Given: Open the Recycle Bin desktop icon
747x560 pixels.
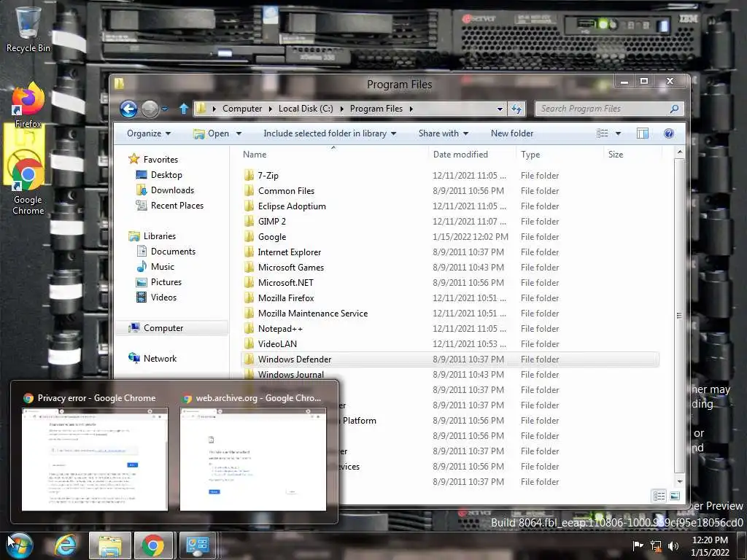Looking at the screenshot, I should pos(28,28).
